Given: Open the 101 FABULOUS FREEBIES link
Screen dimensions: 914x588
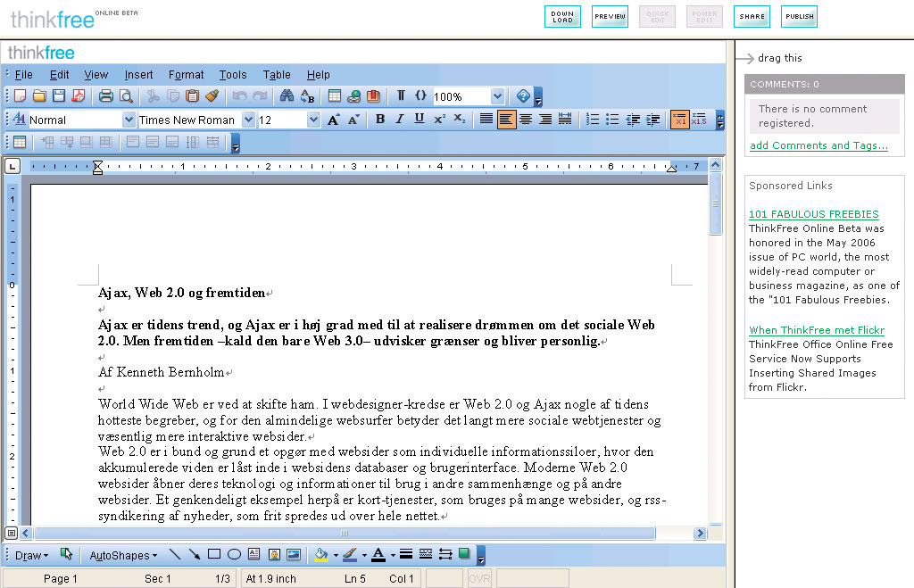Looking at the screenshot, I should [814, 214].
